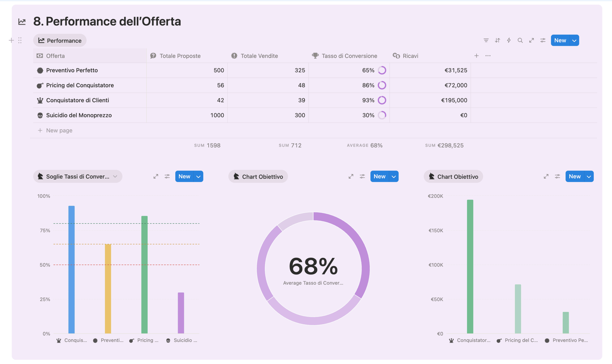Viewport: 612px width, 364px height.
Task: Open the Conquistatore di Clienti row
Action: (x=77, y=100)
